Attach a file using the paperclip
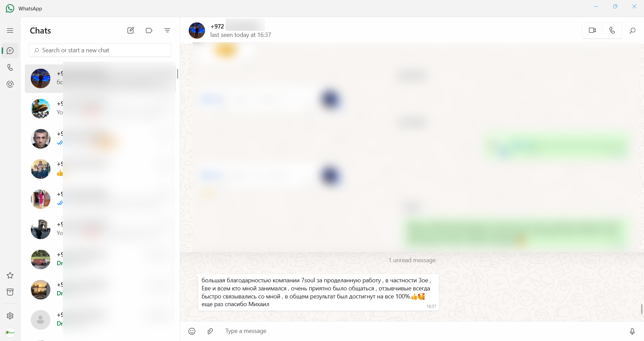Viewport: 644px width, 341px height. (210, 331)
